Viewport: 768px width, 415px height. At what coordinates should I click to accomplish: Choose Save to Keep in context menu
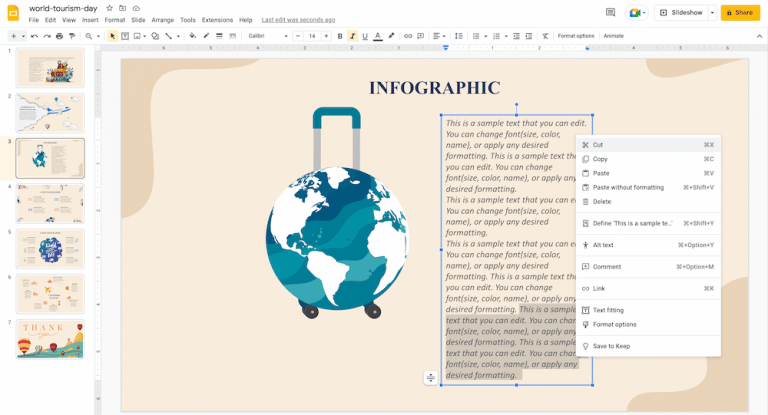tap(648, 346)
